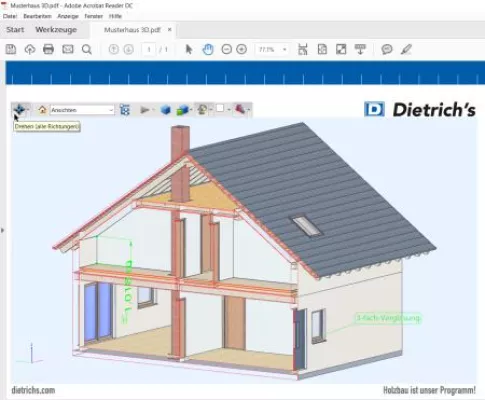The height and width of the screenshot is (400, 485).
Task: Click the cloud upload icon
Action: click(x=30, y=49)
